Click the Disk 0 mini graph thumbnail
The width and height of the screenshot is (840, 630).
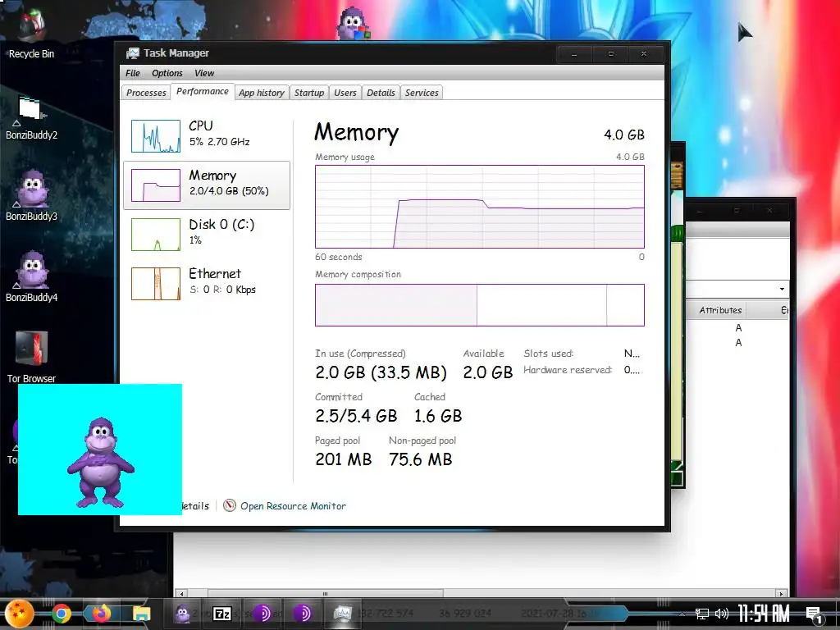[156, 235]
